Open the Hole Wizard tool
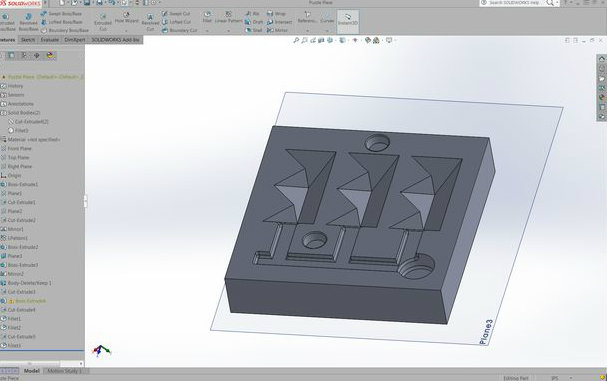607x381 pixels. tap(127, 18)
